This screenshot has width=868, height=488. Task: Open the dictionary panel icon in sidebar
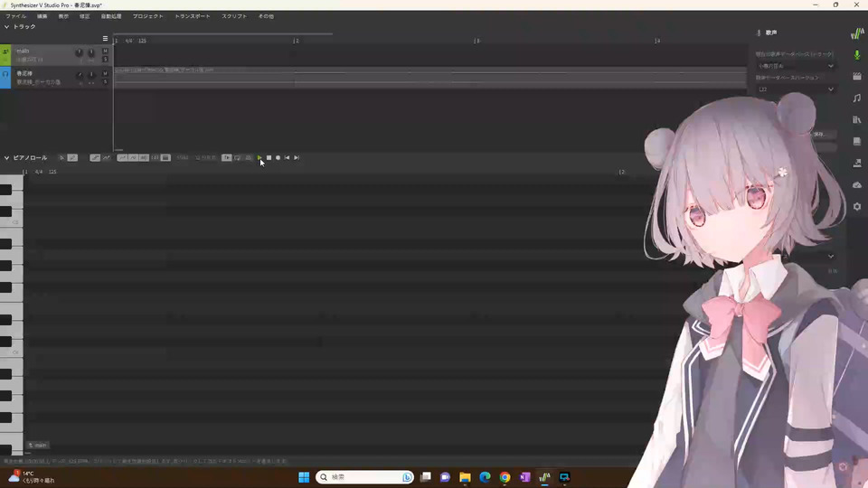(x=857, y=142)
